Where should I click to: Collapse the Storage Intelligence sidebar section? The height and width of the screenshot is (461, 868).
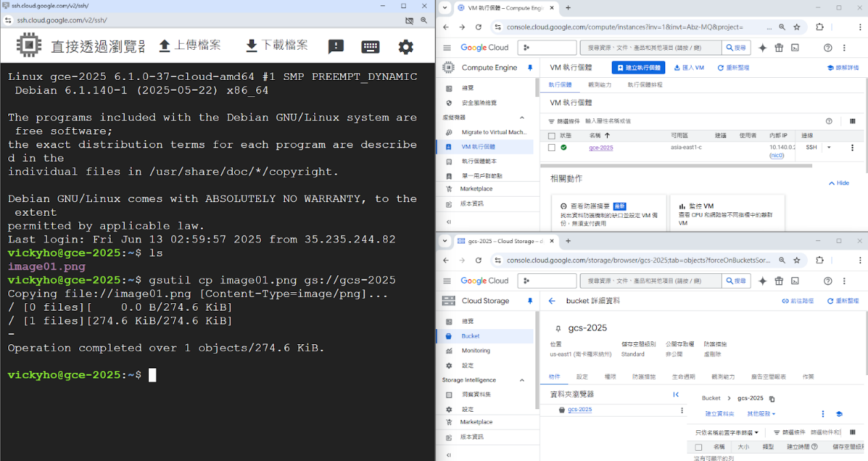pyautogui.click(x=522, y=380)
